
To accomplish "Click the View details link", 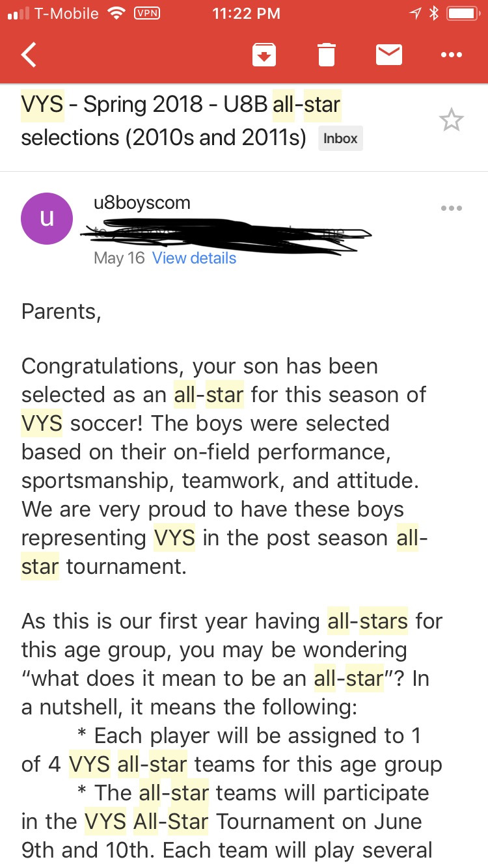I will 194,258.
